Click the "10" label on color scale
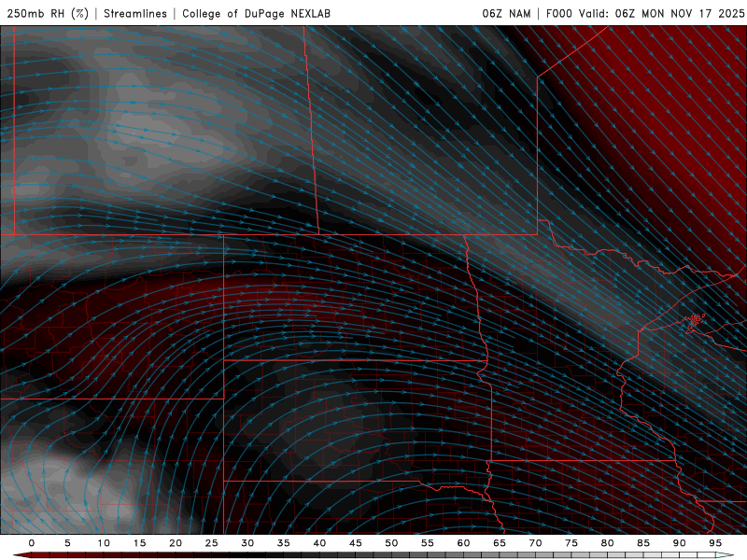This screenshot has width=747, height=560. tap(104, 543)
